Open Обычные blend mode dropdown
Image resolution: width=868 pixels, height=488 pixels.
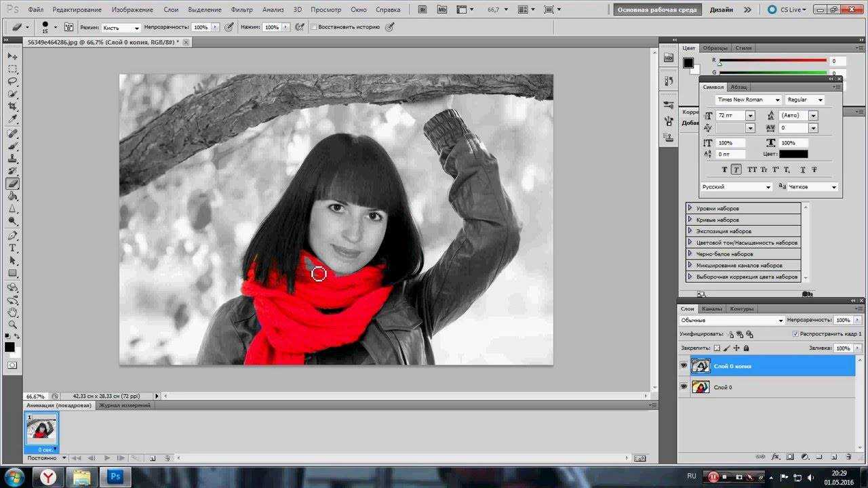coord(731,320)
